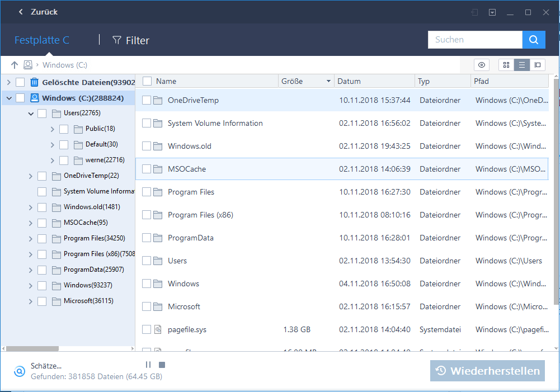Pause the running scan
560x392 pixels.
click(x=148, y=365)
